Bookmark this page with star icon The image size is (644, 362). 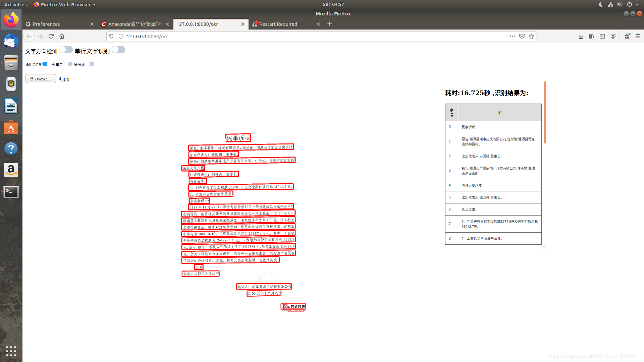point(531,36)
